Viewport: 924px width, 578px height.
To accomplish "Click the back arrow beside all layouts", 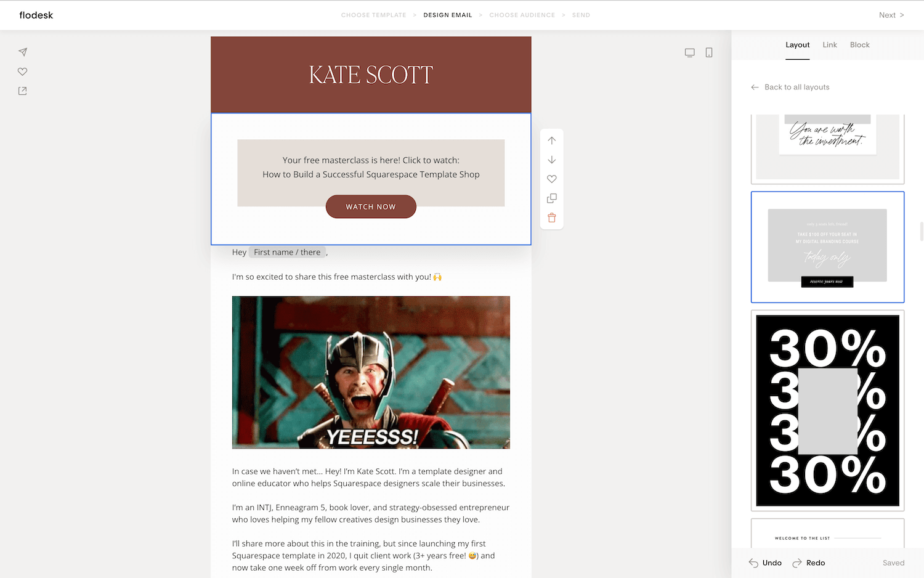I will tap(755, 88).
